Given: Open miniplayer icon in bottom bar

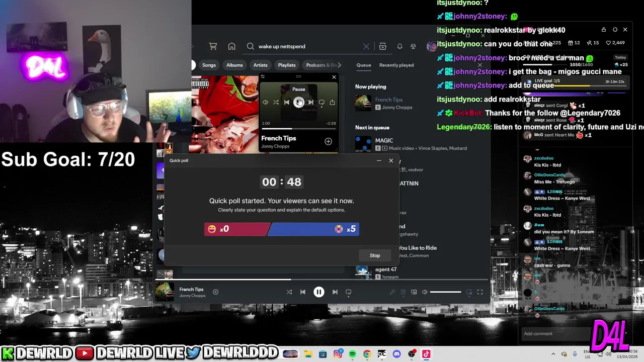Looking at the screenshot, I should (469, 292).
